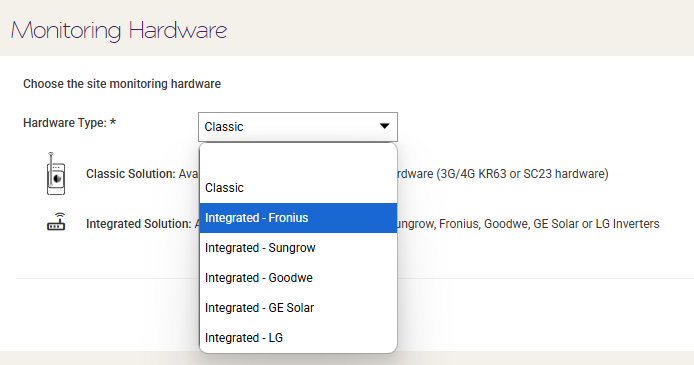Screen dimensions: 694x365
Task: Click the Monitoring Hardware heading
Action: click(x=119, y=30)
